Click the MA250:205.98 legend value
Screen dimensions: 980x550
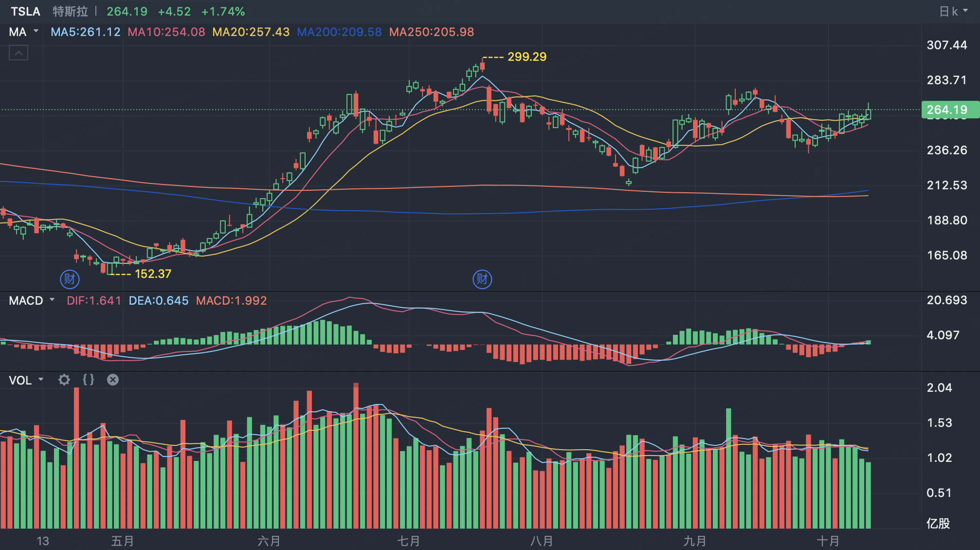tap(432, 32)
